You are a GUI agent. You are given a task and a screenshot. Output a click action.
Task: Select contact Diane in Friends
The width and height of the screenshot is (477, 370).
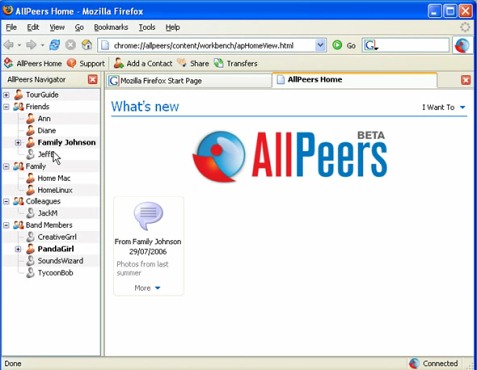47,130
